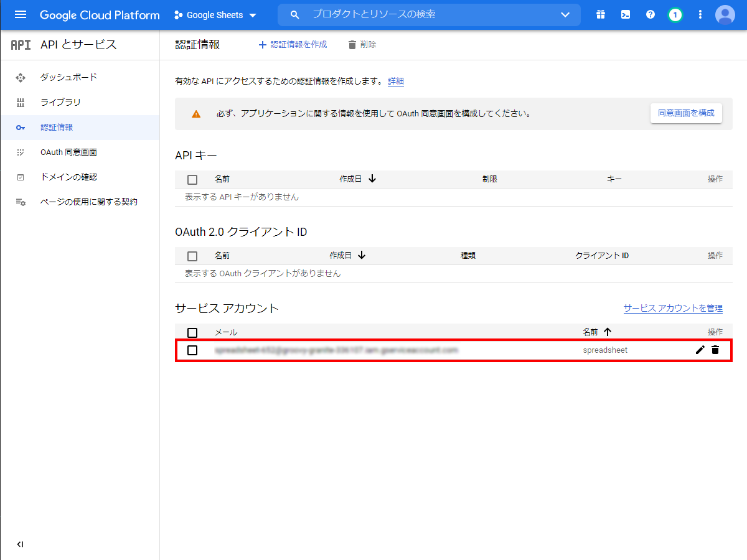Collapse the sidebar with bottom arrow
The height and width of the screenshot is (560, 747).
pyautogui.click(x=21, y=544)
